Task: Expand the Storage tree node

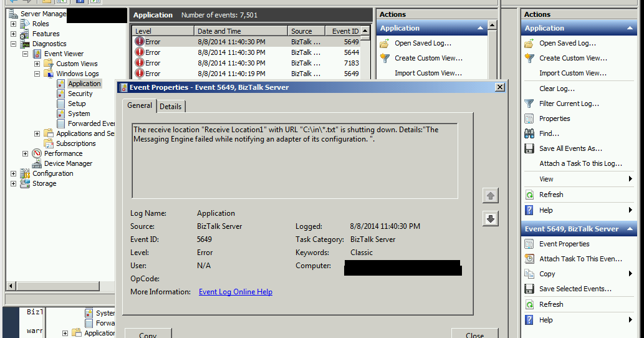Action: tap(14, 183)
